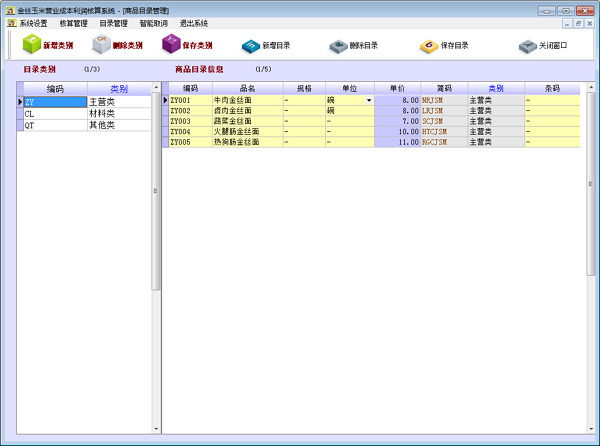Click the CL code cell

[55, 114]
